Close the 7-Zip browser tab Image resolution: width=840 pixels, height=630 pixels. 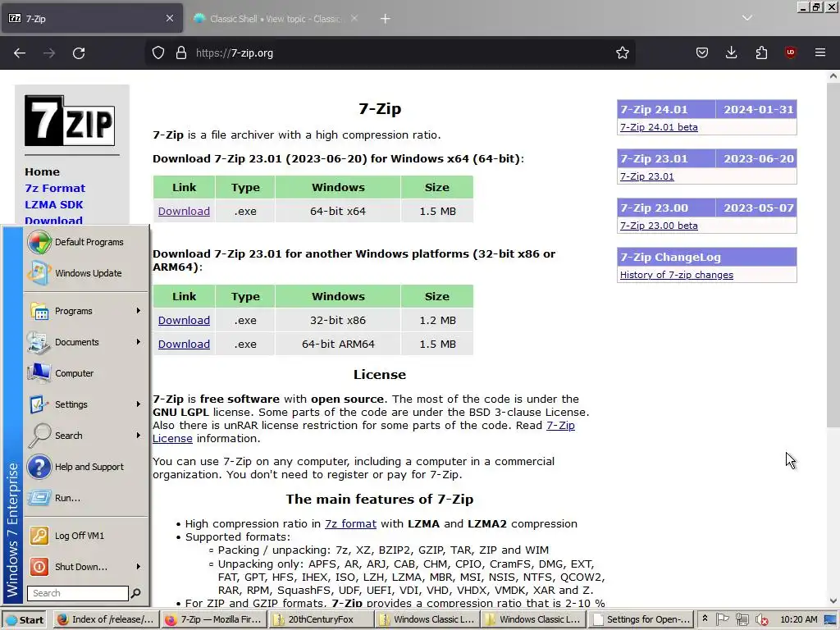(x=170, y=18)
